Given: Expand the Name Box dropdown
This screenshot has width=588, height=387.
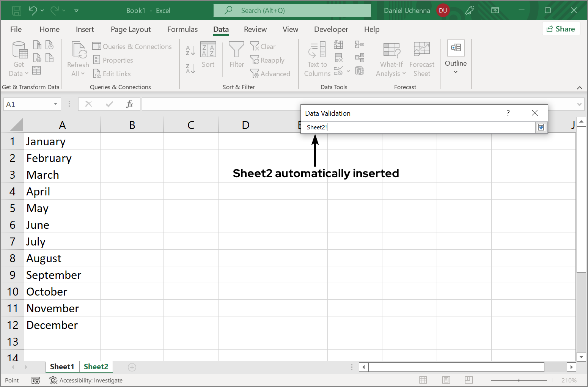Looking at the screenshot, I should coord(55,104).
